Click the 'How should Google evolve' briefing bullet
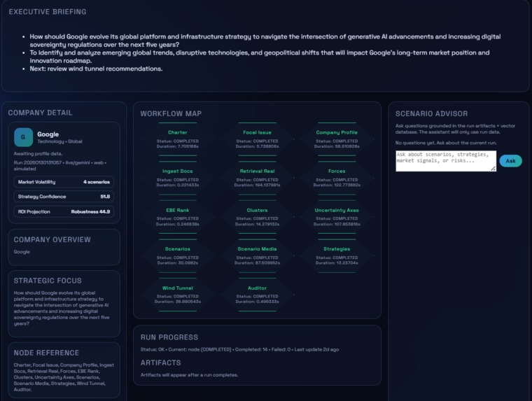Screen dimensions: 532x401 (265, 41)
